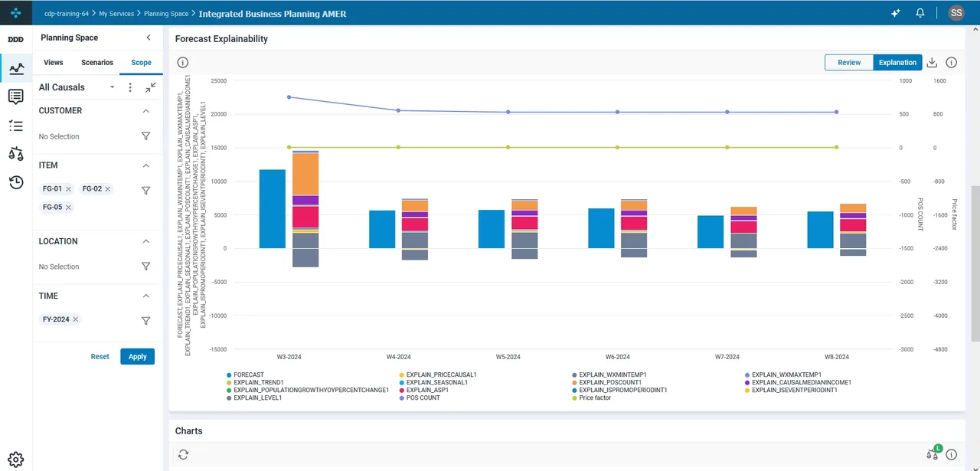Open the SS user profile avatar
The image size is (980, 471).
[x=956, y=13]
